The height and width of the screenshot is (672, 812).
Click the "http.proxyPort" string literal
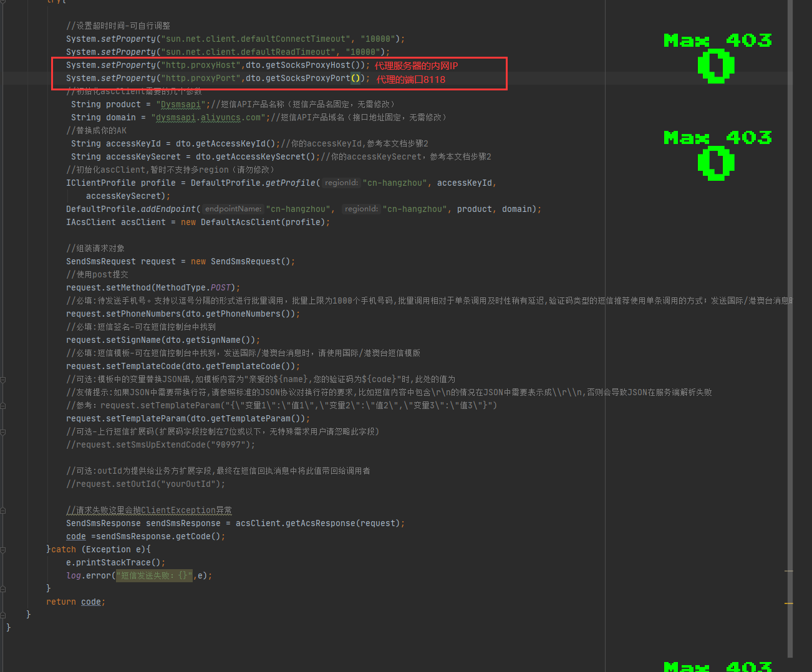201,78
